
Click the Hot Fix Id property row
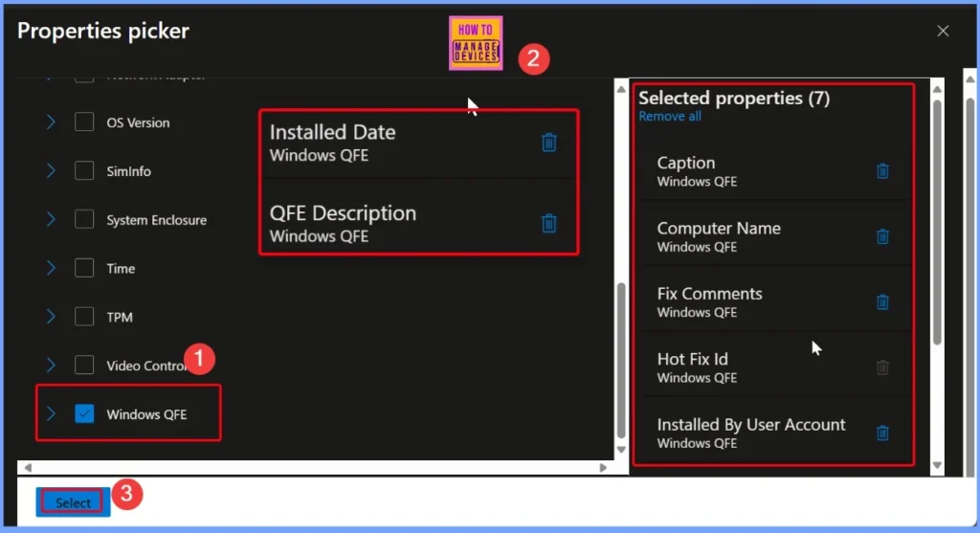(773, 367)
